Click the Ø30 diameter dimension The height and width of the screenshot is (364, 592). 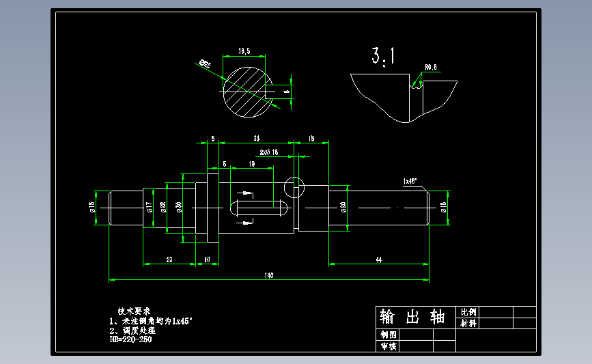coord(179,208)
